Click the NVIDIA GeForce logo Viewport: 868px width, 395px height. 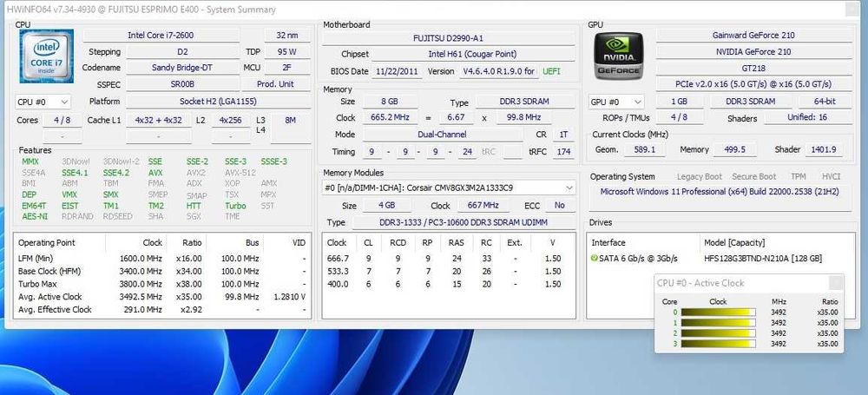(618, 56)
